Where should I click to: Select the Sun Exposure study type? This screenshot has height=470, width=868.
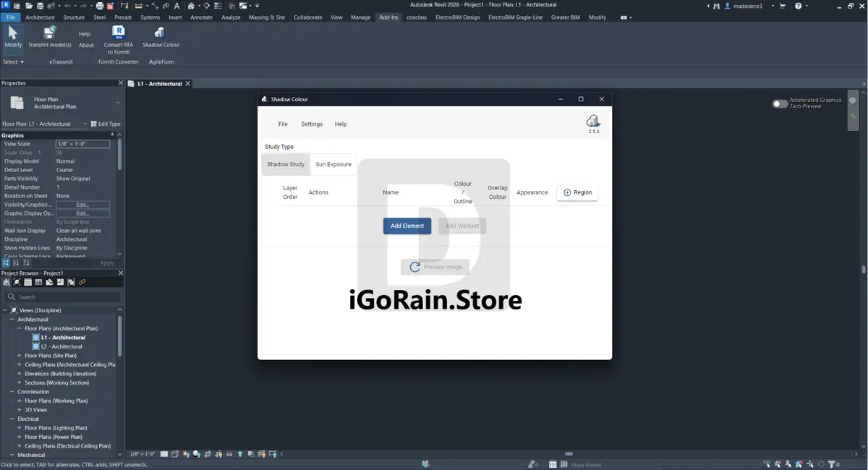(x=333, y=164)
